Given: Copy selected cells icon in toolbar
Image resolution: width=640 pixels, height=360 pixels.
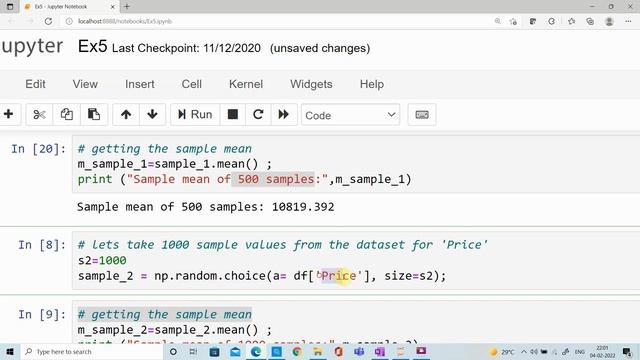Looking at the screenshot, I should (67, 115).
